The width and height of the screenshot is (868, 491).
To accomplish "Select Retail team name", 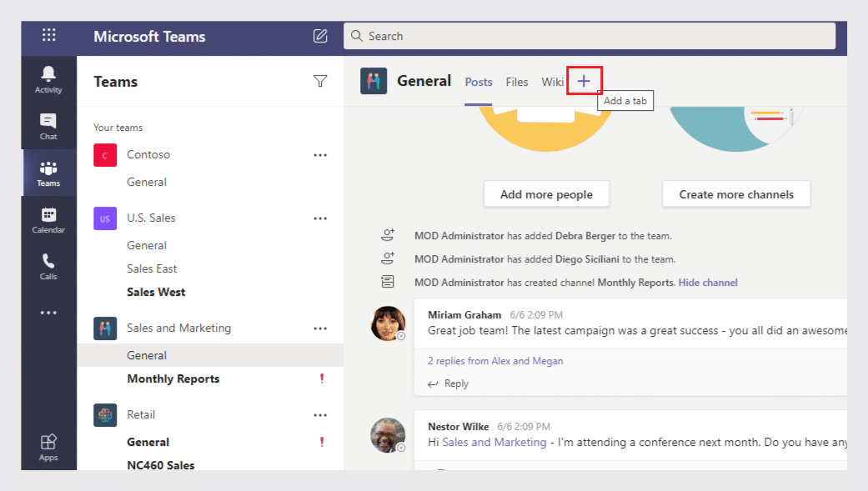I will pos(141,414).
